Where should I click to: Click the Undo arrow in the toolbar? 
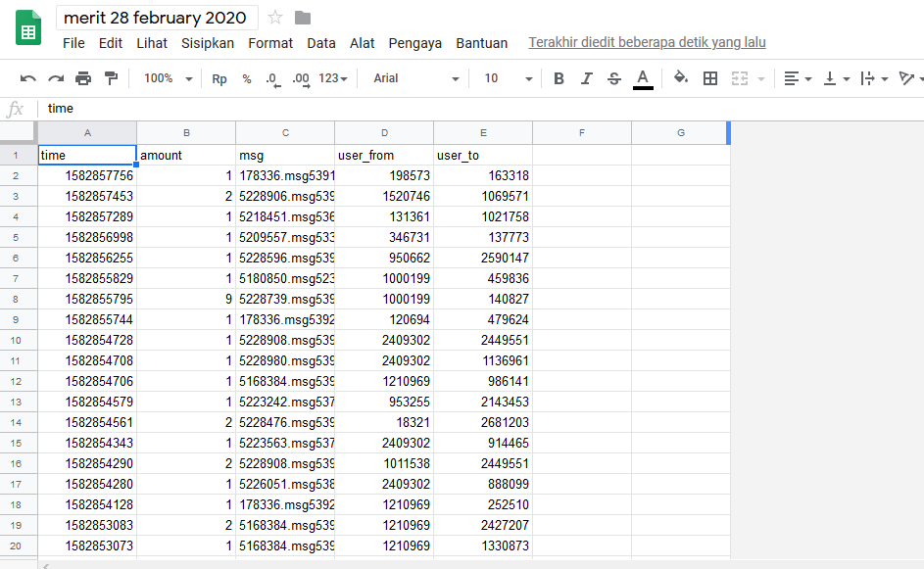click(x=27, y=78)
